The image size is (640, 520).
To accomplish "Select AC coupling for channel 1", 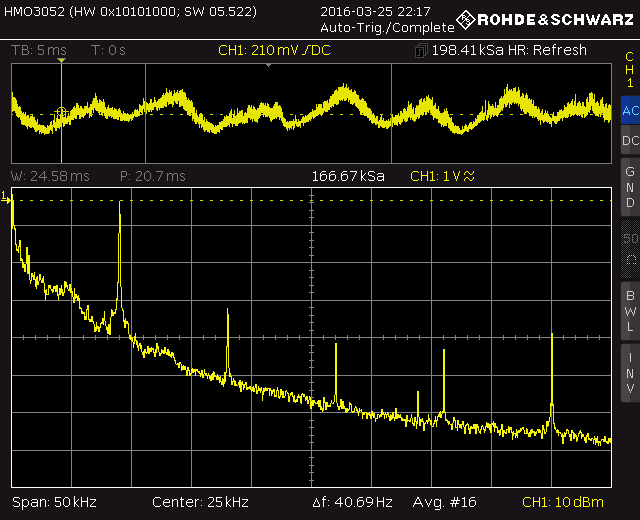I will [x=629, y=110].
